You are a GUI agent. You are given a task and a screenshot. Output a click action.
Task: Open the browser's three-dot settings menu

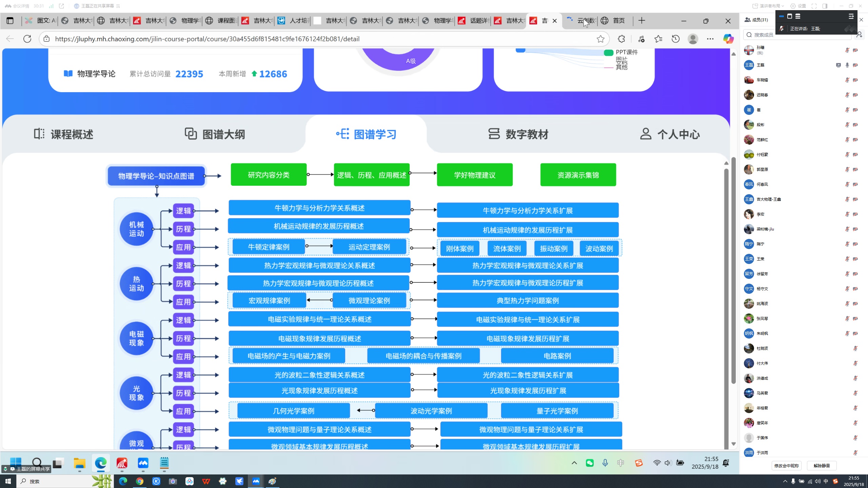coord(710,39)
